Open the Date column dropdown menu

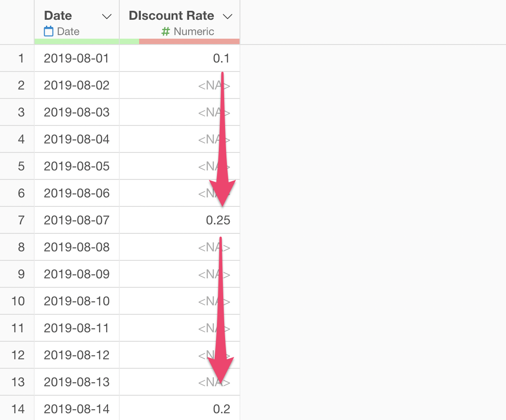point(107,17)
